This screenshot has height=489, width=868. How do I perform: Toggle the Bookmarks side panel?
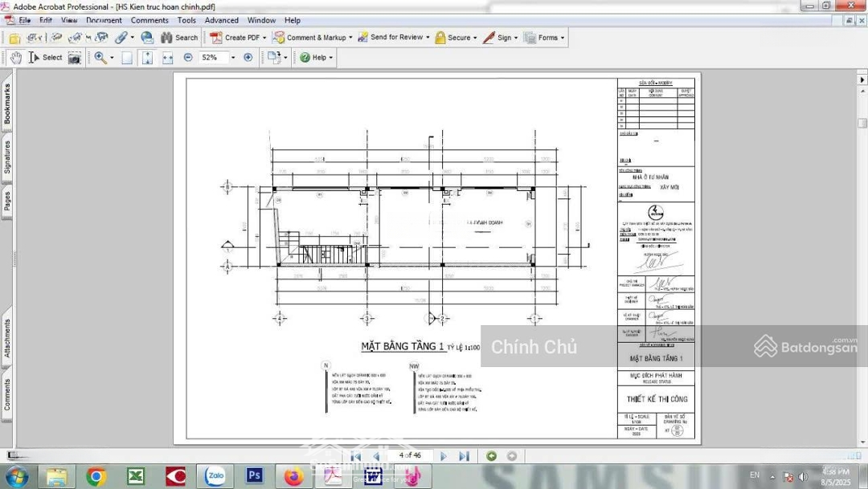[x=7, y=104]
